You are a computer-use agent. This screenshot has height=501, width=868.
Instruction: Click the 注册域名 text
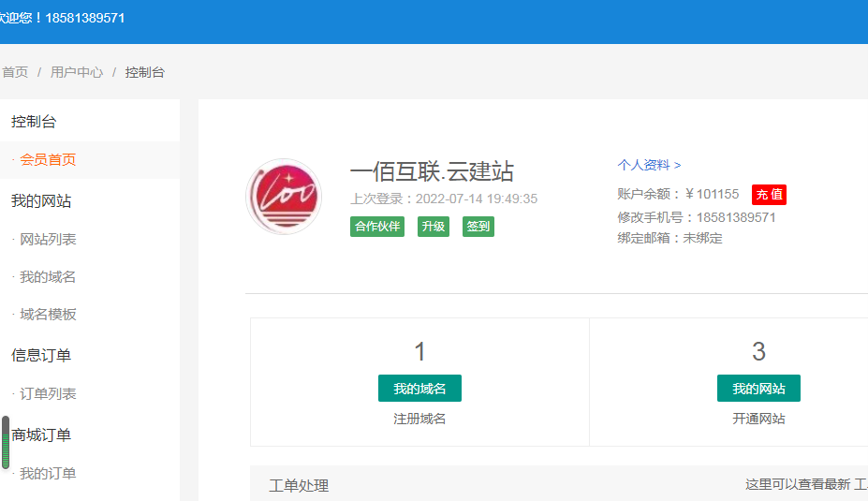419,420
